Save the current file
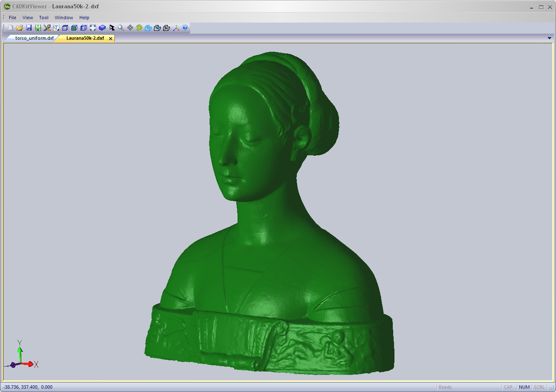Screen dimensions: 556x392 (x=29, y=28)
